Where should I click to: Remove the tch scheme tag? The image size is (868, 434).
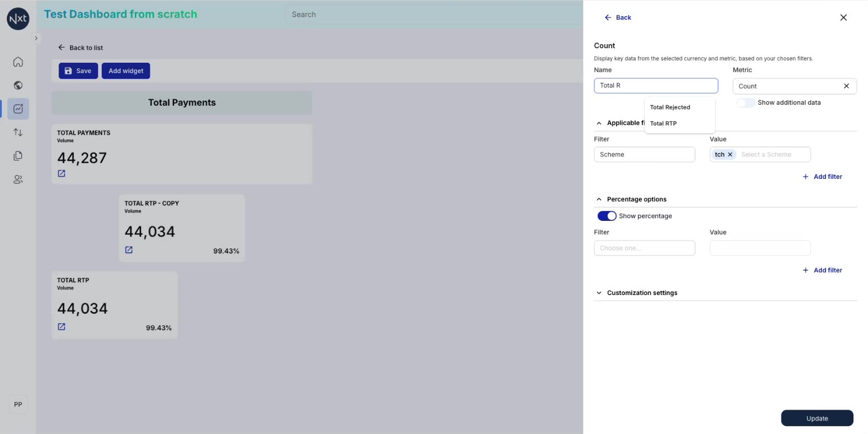730,155
